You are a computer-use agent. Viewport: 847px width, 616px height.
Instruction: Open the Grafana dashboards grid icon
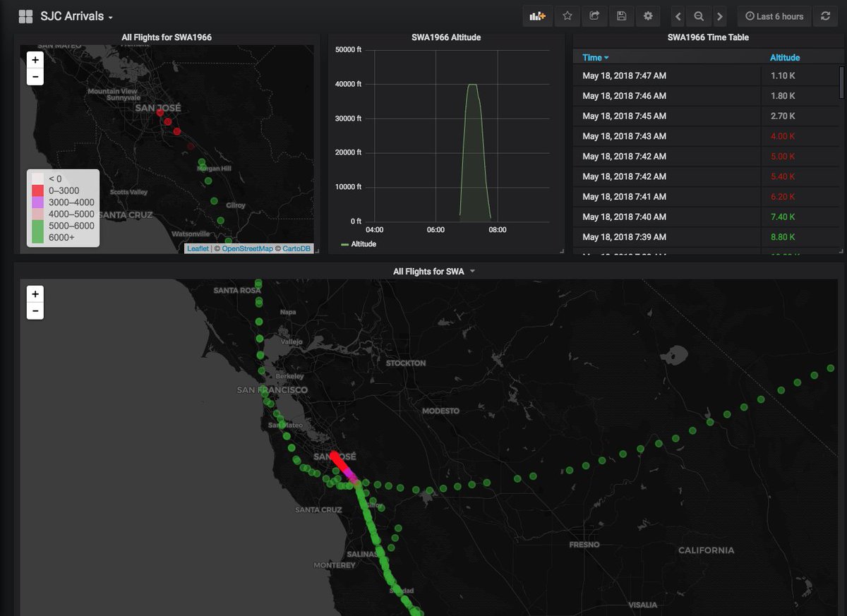click(x=26, y=16)
